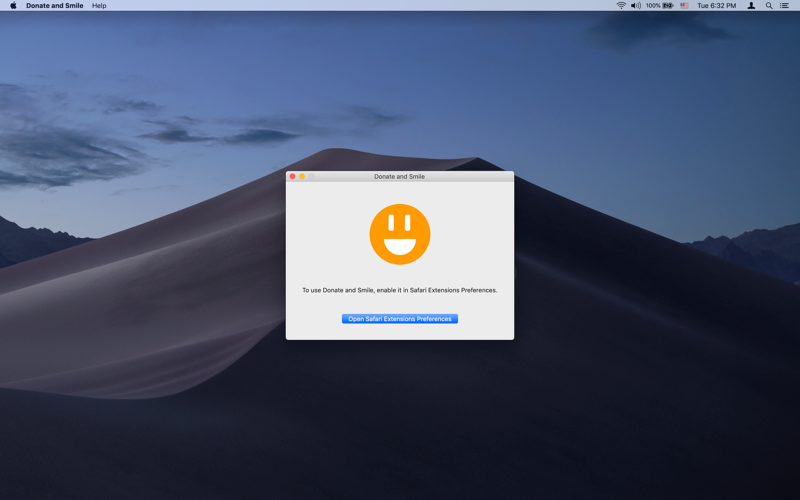Click the Wi-Fi status icon
The width and height of the screenshot is (800, 500).
(621, 6)
